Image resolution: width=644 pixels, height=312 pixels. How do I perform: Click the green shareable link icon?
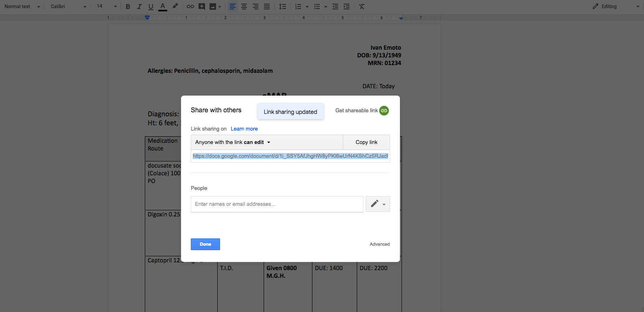point(384,111)
